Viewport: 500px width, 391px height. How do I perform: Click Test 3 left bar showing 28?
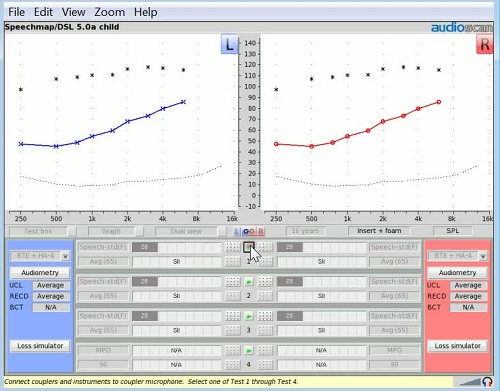click(x=177, y=316)
